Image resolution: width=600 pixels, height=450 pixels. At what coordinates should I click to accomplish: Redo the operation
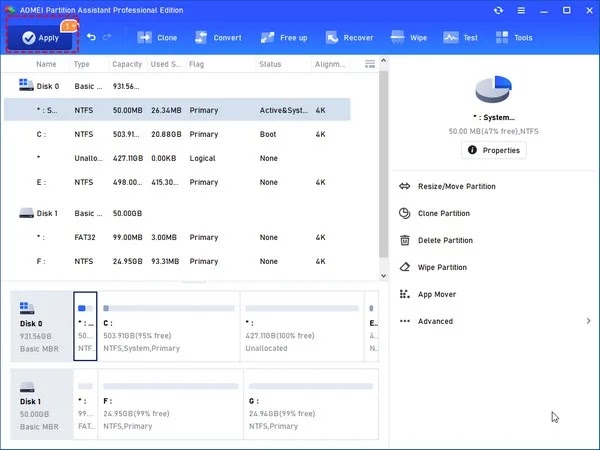107,37
